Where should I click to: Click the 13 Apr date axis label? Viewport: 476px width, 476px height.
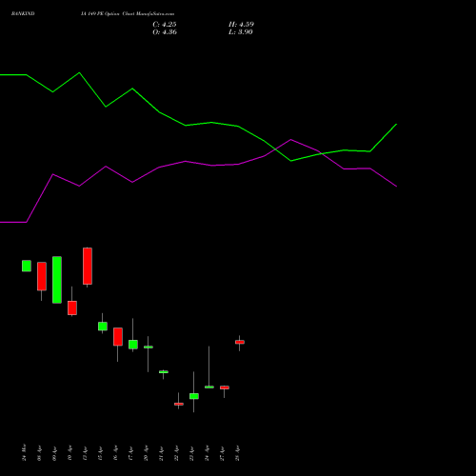tap(86, 453)
